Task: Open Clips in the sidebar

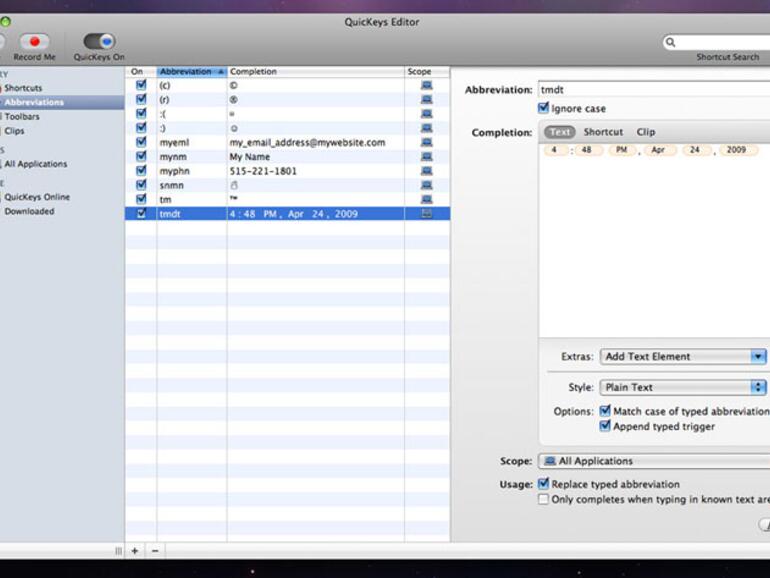Action: pyautogui.click(x=14, y=131)
